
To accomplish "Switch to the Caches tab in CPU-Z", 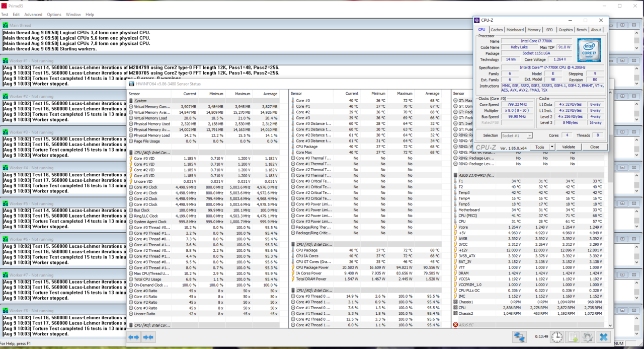I will tap(497, 30).
